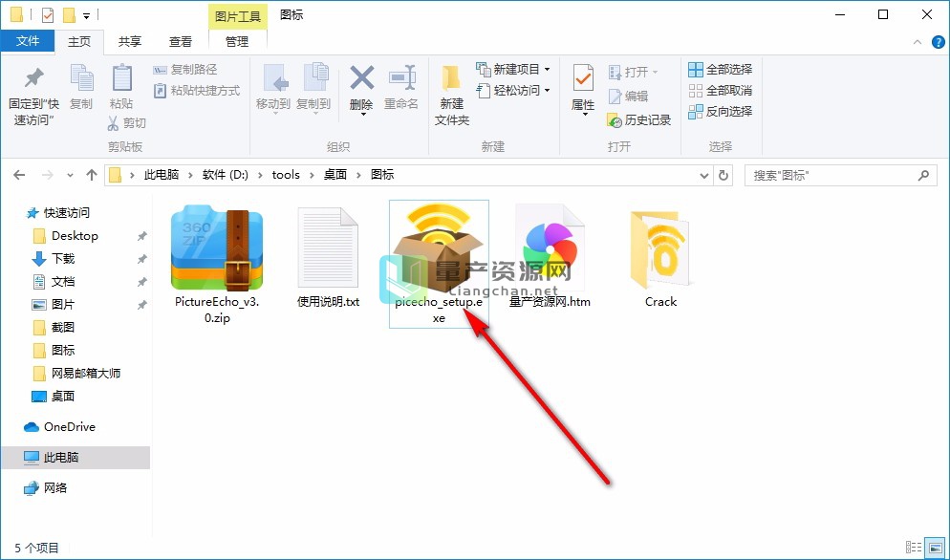Refresh the folder view

coord(723,176)
